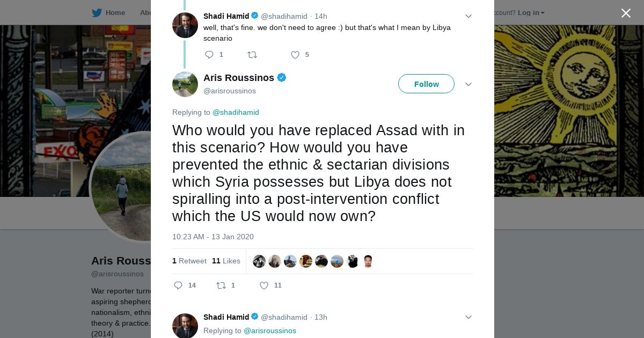Expand options chevron on Shadi Hamid's top tweet
This screenshot has height=338, width=644.
pyautogui.click(x=468, y=16)
